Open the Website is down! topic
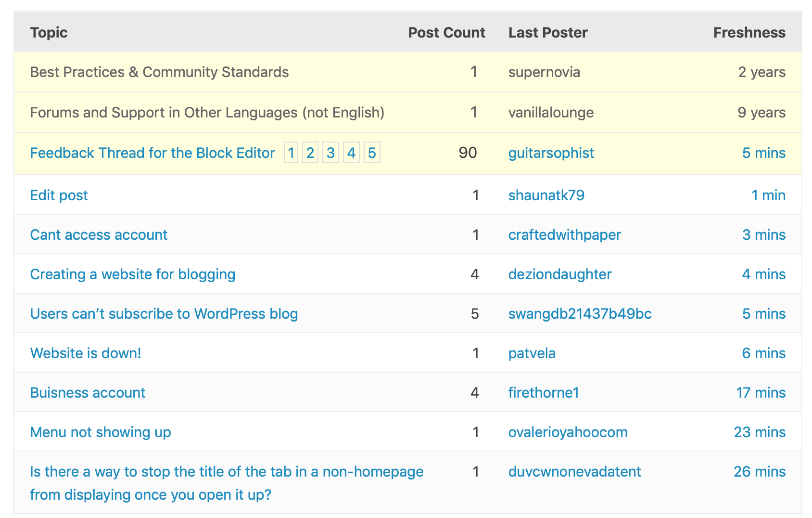The width and height of the screenshot is (812, 518). click(85, 353)
